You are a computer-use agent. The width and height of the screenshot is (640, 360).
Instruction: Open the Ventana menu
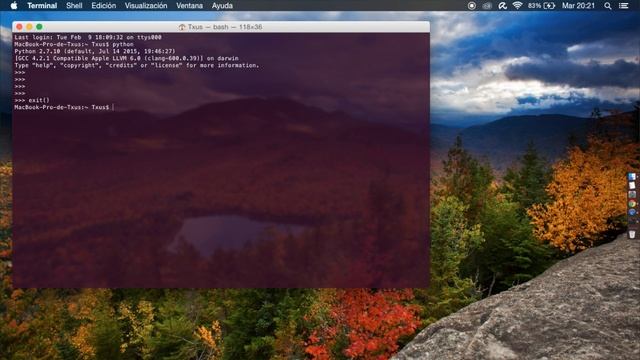coord(189,6)
